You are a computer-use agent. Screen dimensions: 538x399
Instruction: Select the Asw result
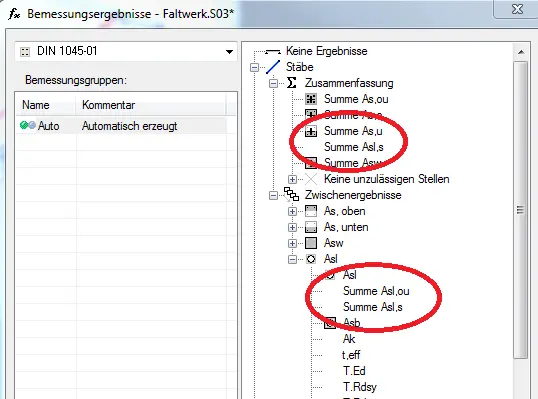coord(334,243)
